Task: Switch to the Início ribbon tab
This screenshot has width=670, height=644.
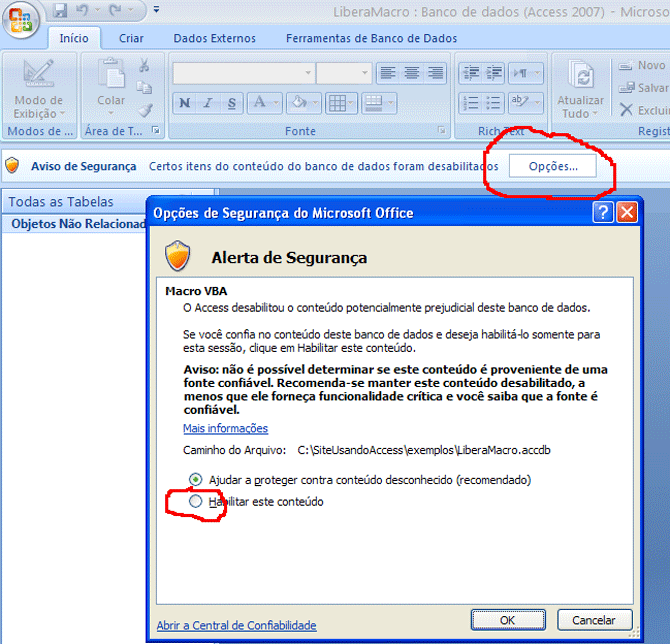Action: pyautogui.click(x=74, y=38)
